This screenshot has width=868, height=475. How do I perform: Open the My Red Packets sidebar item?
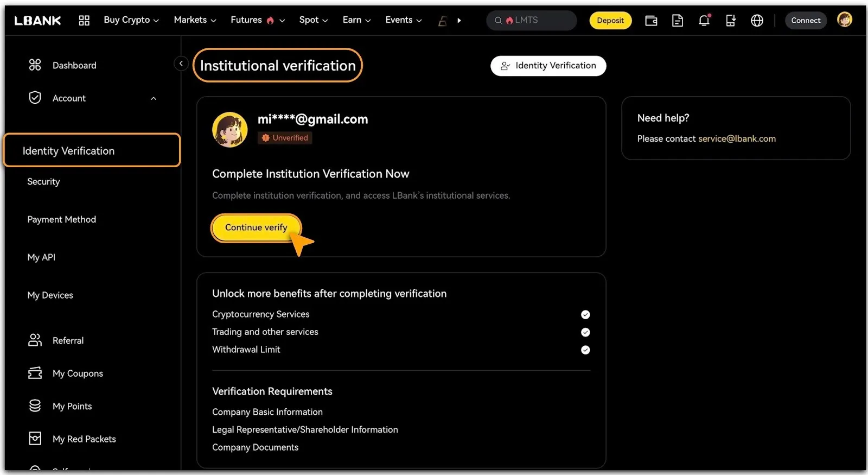tap(84, 439)
